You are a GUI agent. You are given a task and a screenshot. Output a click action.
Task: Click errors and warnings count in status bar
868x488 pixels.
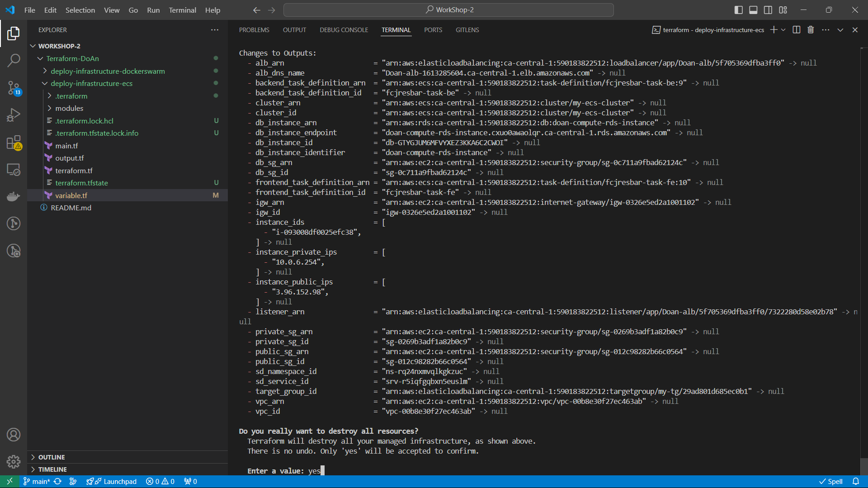[160, 482]
